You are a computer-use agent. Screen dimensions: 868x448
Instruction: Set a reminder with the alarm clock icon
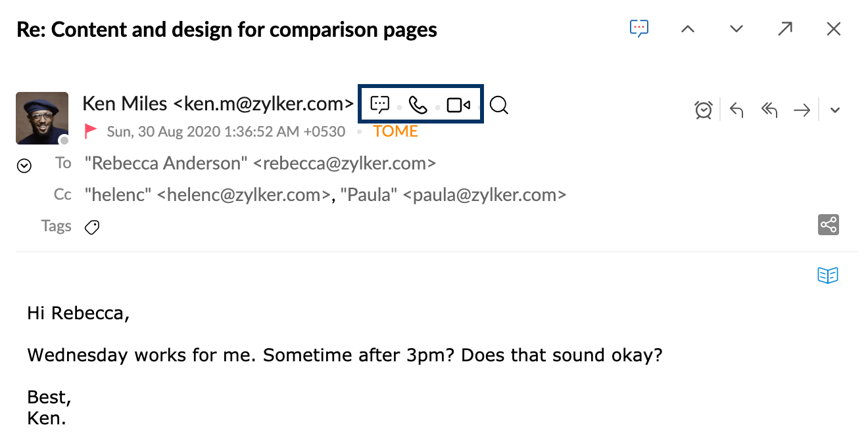point(704,110)
